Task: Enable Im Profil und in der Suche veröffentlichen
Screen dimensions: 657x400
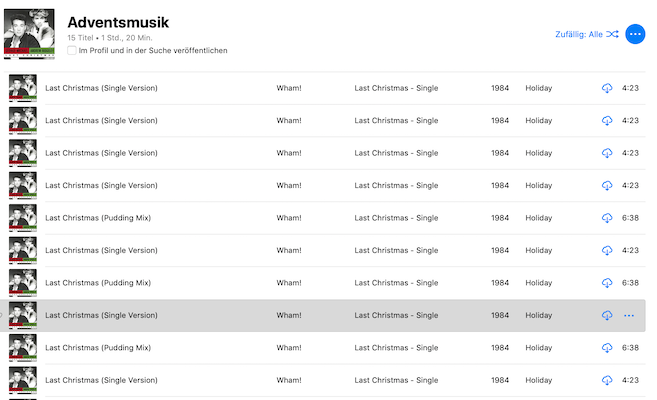Action: [x=72, y=50]
